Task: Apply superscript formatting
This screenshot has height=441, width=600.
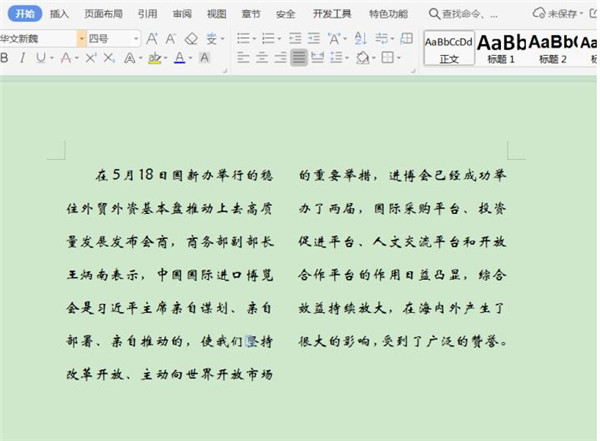Action: point(91,59)
